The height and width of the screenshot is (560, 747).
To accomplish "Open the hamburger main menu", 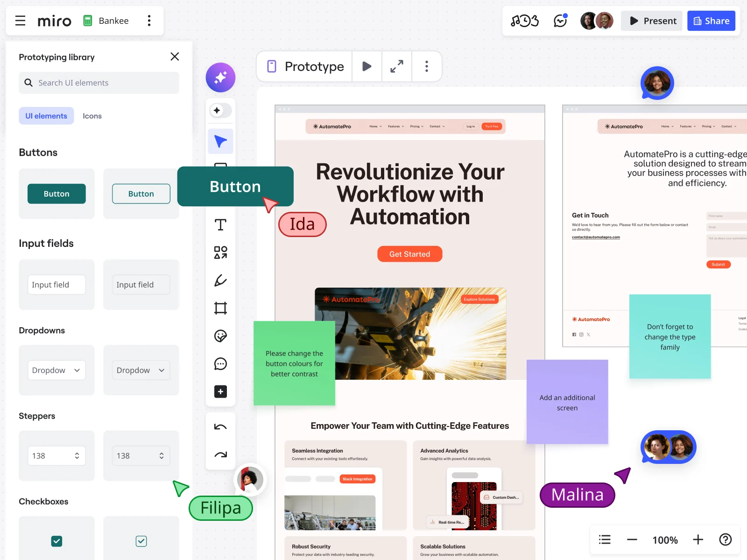I will point(20,21).
